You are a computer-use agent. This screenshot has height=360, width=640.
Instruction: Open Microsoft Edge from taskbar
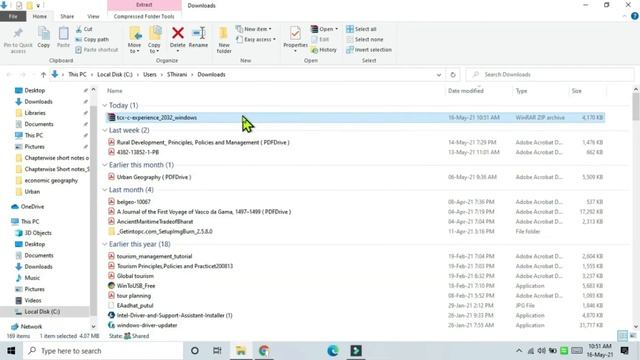333,351
